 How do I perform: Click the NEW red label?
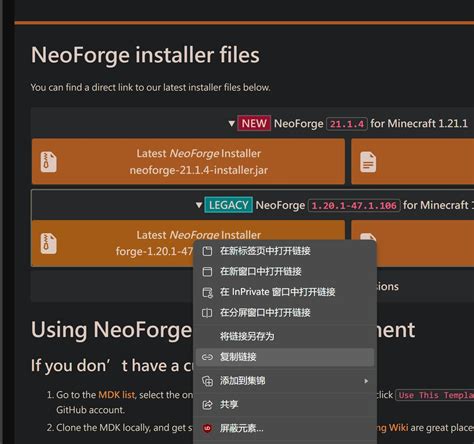click(254, 124)
